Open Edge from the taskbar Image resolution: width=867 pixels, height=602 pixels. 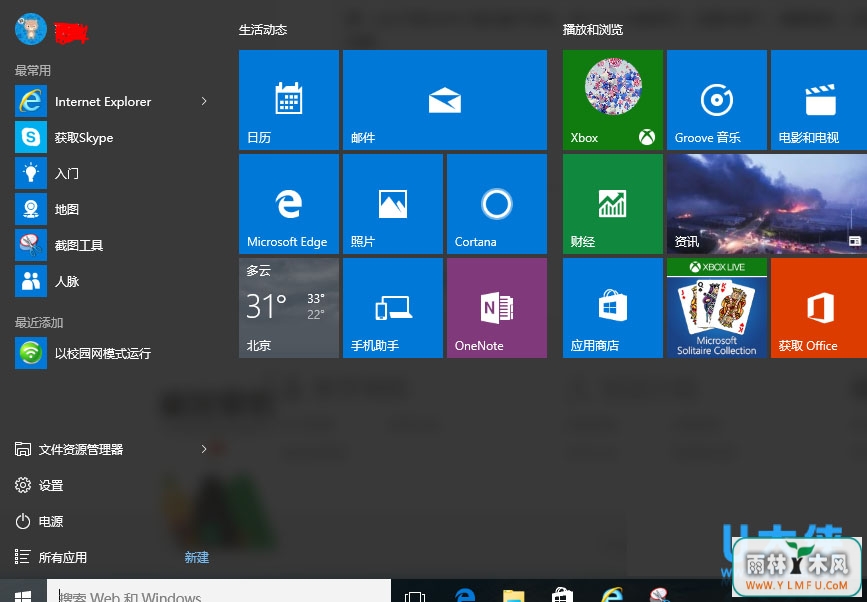point(465,594)
